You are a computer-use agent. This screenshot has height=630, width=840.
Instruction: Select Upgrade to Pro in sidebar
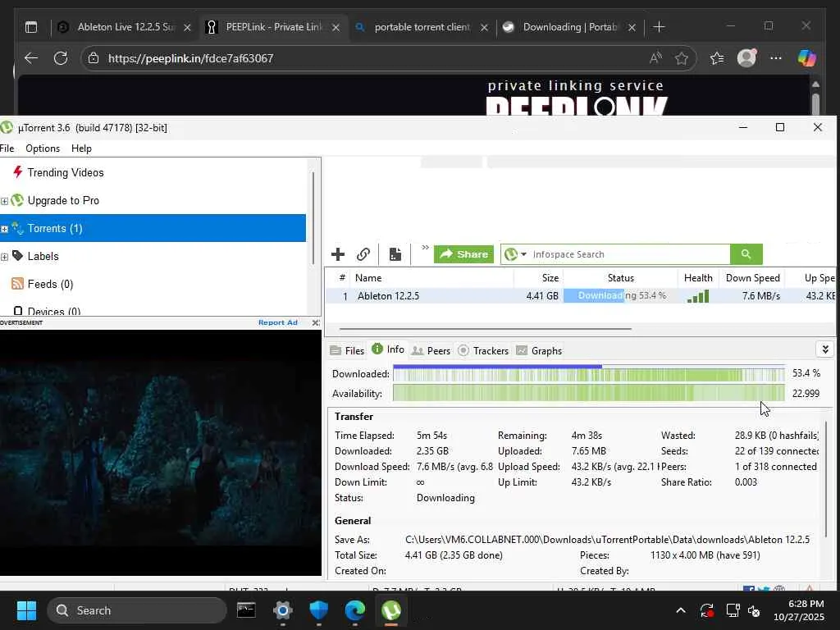[x=63, y=200]
